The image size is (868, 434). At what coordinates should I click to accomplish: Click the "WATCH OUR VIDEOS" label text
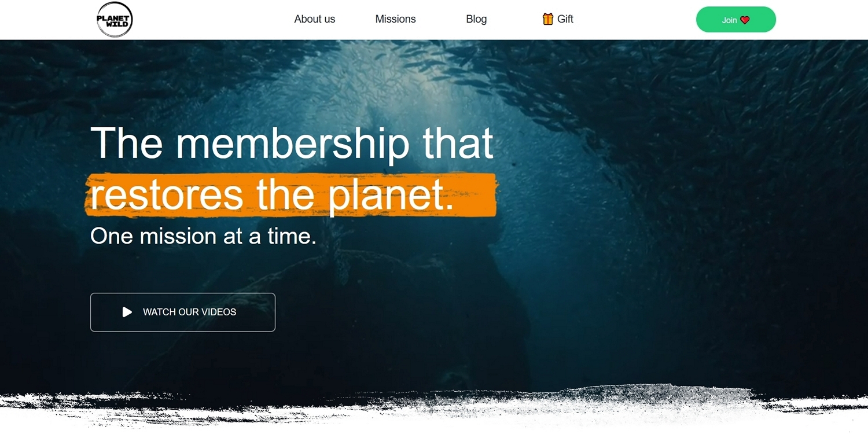[190, 312]
